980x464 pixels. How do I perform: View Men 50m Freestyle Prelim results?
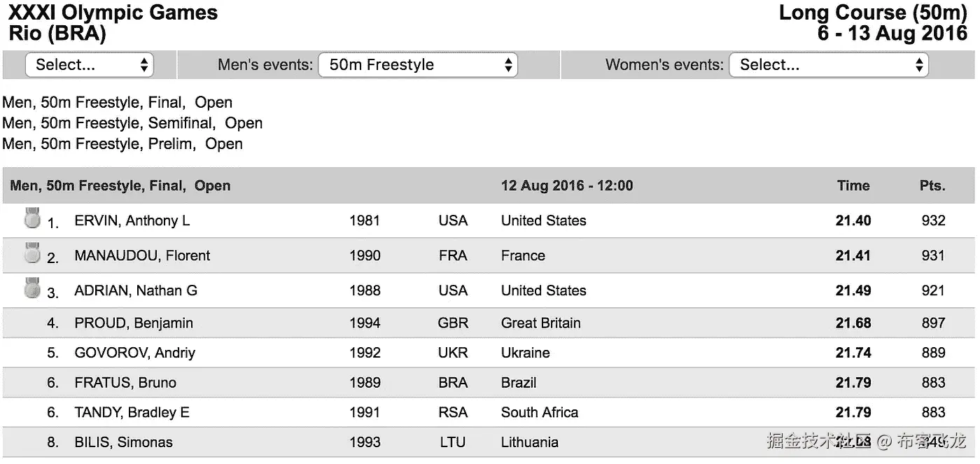click(x=122, y=144)
